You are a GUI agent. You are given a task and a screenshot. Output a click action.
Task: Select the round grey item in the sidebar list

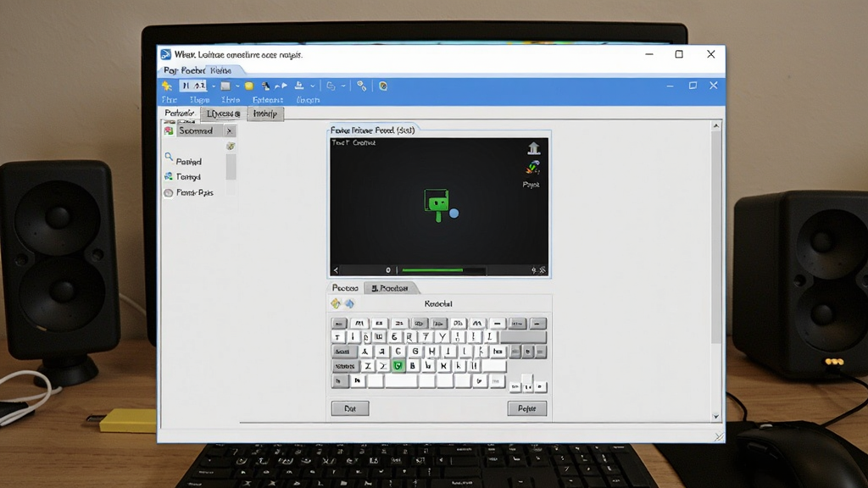pos(169,192)
